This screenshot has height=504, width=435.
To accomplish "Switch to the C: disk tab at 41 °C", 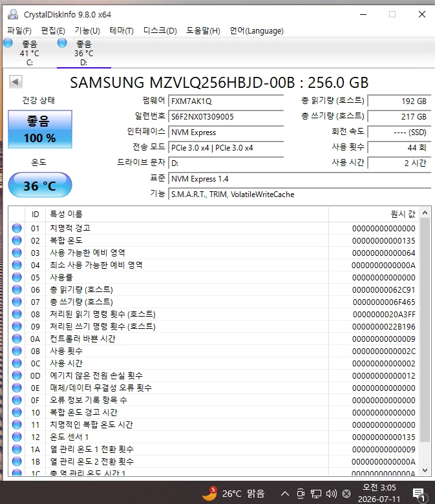I will tap(29, 53).
